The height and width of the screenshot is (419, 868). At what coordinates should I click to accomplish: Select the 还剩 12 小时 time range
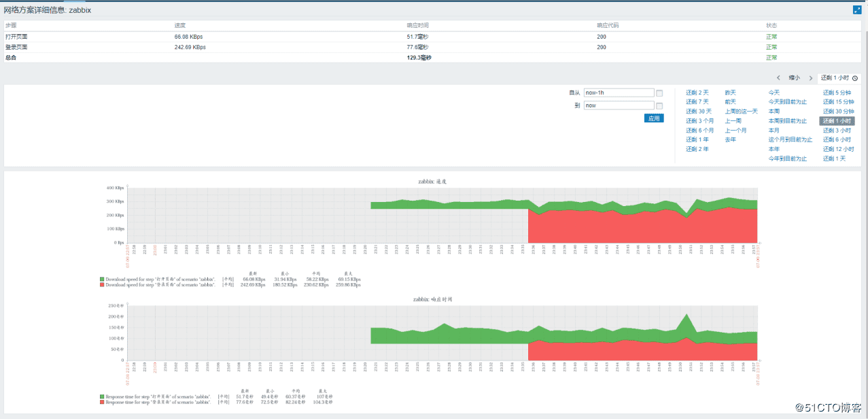point(838,149)
